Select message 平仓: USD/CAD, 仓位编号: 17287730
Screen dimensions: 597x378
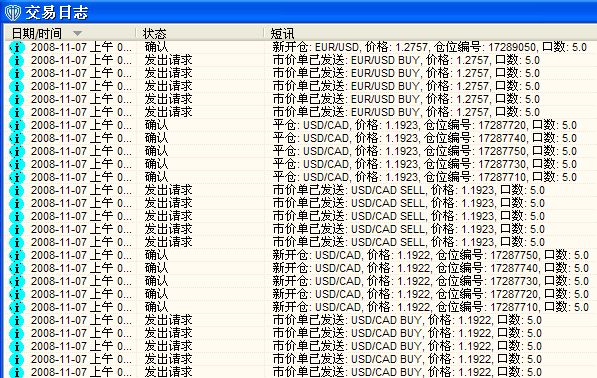coord(425,164)
